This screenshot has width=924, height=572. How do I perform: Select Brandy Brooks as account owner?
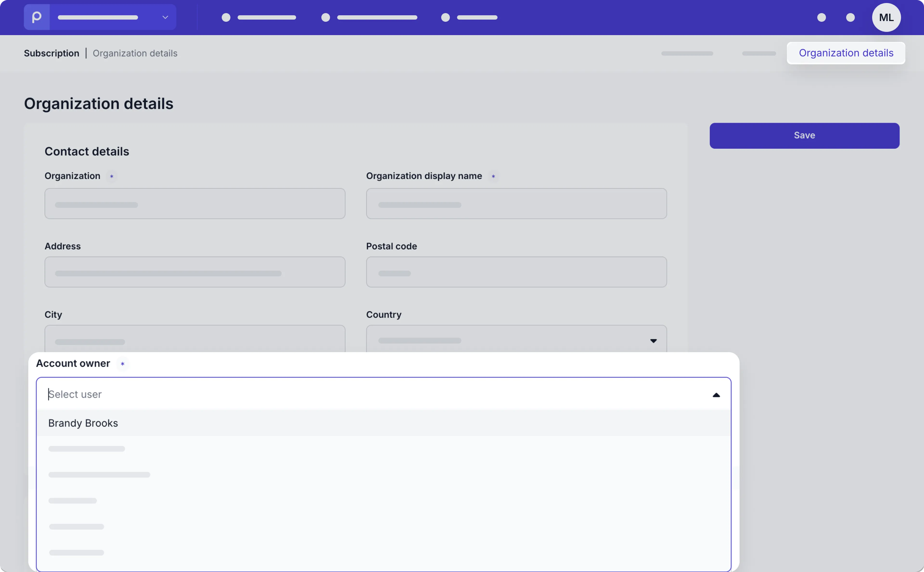pos(83,423)
